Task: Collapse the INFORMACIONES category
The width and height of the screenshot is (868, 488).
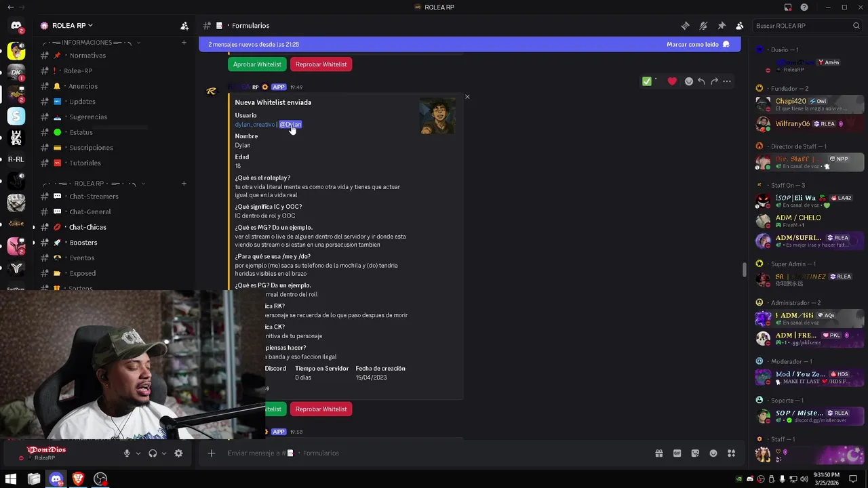Action: (x=92, y=43)
